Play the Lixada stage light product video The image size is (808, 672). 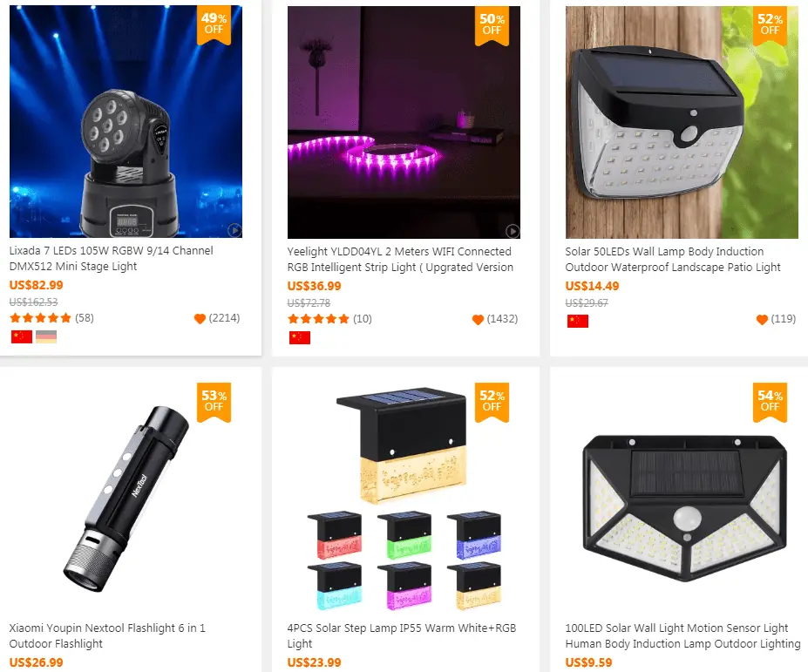coord(235,230)
